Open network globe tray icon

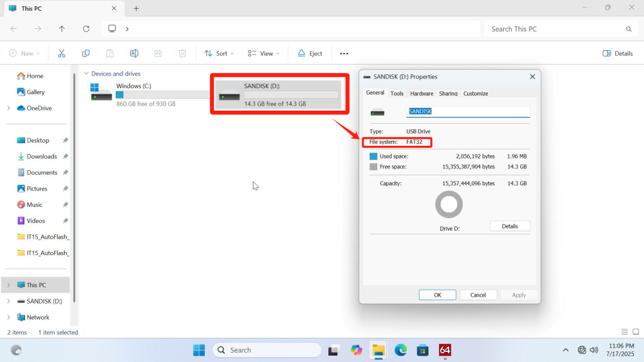pos(582,350)
